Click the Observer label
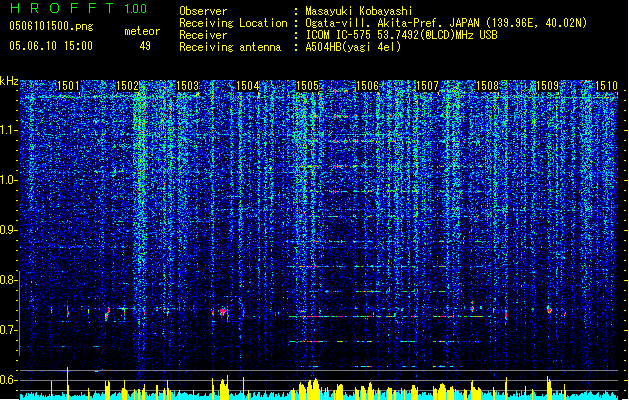This screenshot has height=400, width=629. coord(203,11)
